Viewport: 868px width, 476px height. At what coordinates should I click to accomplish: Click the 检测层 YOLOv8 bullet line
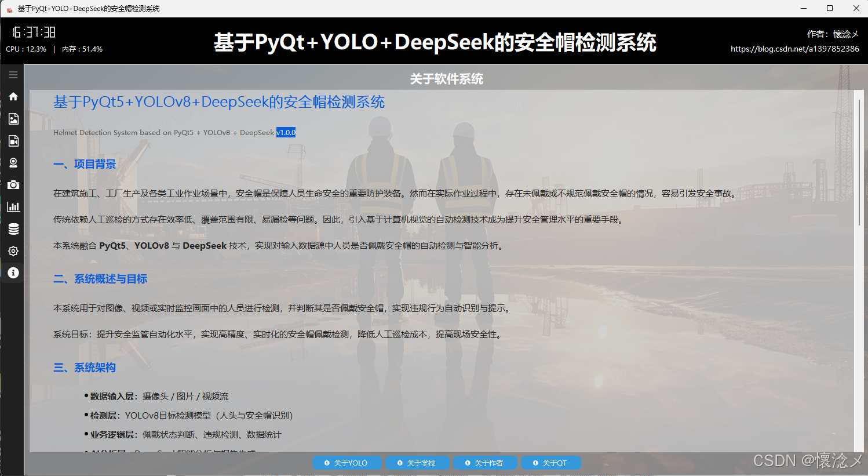(189, 415)
